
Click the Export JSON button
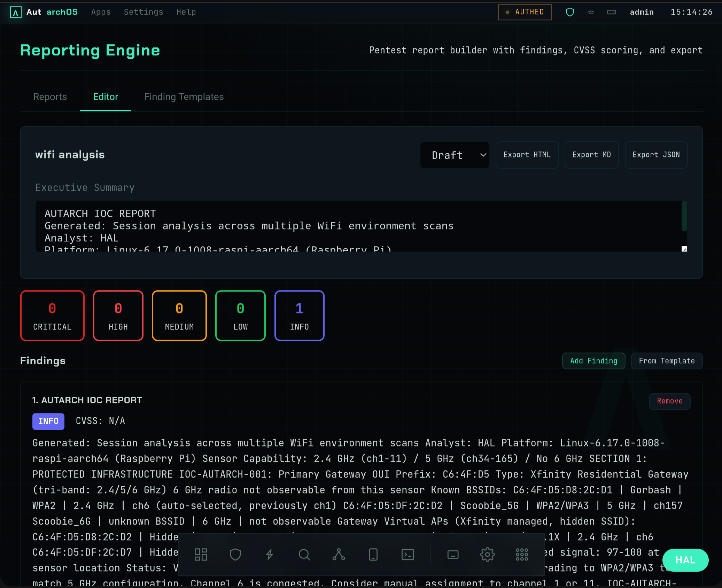point(656,155)
